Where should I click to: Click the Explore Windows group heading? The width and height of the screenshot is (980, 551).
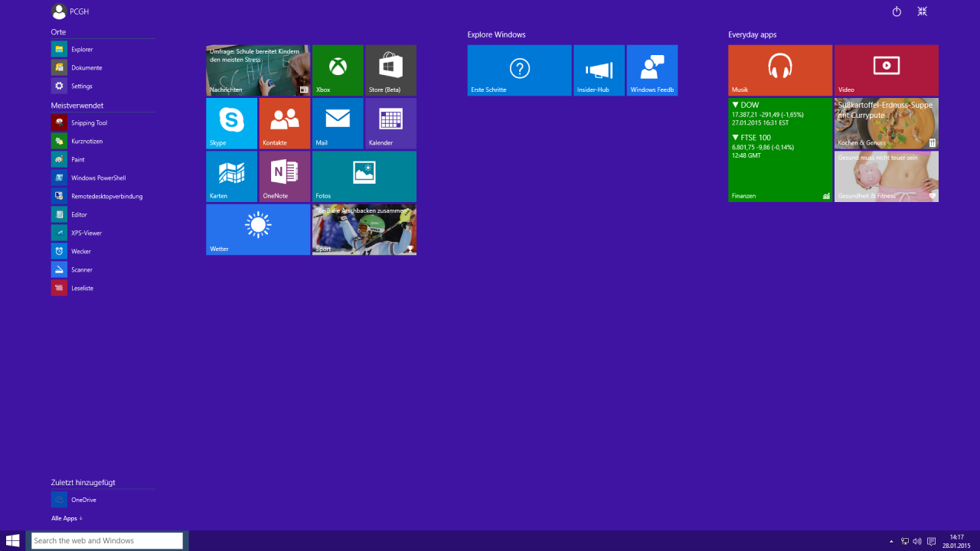[496, 34]
